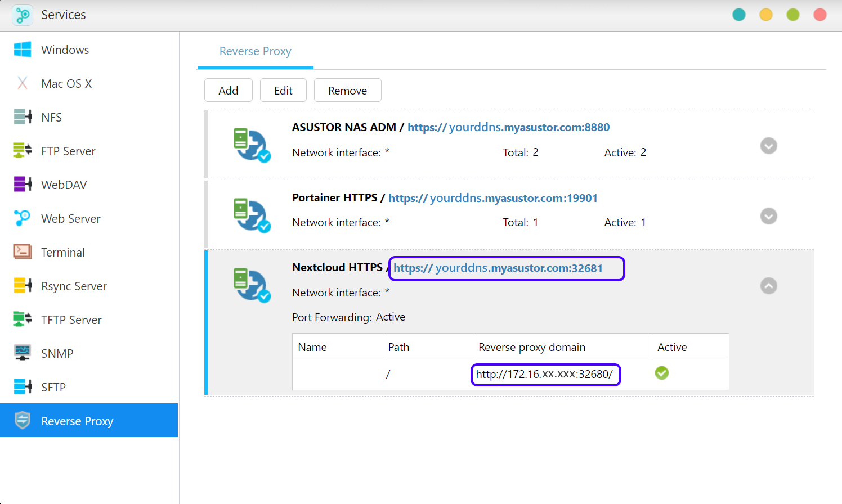The image size is (842, 504).
Task: Click the Terminal icon in the sidebar
Action: tap(23, 251)
